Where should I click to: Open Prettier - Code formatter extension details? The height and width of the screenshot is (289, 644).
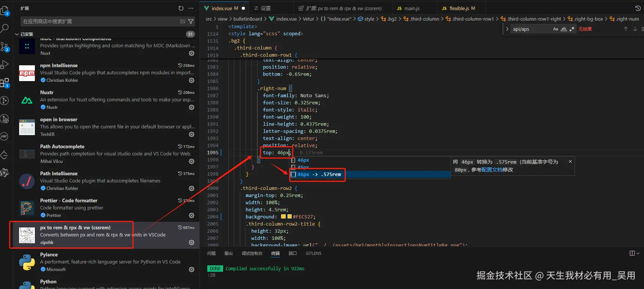pos(106,208)
